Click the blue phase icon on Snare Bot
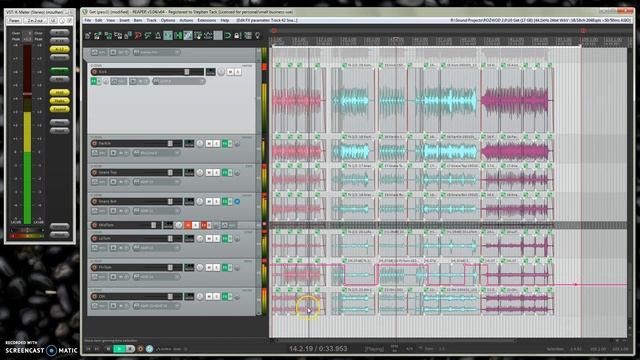 point(237,202)
